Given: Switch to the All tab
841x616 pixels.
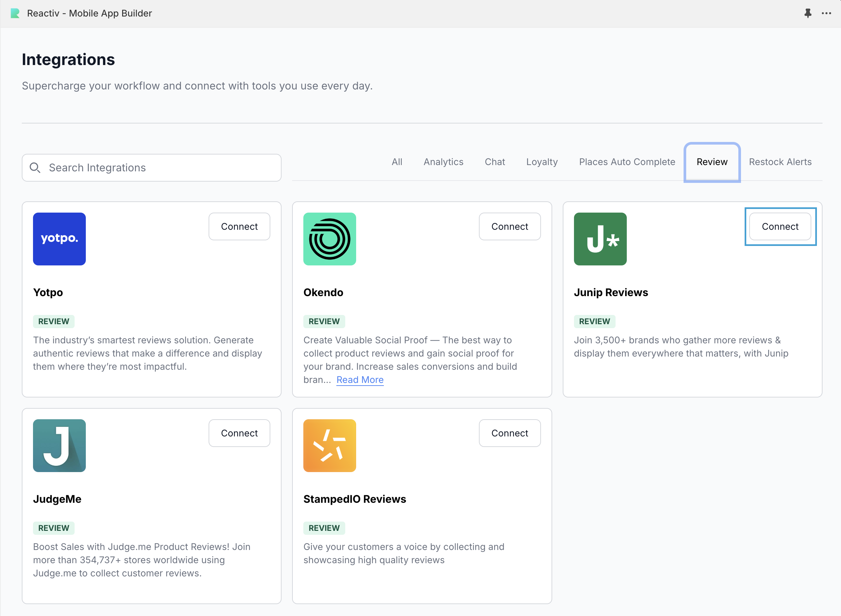Looking at the screenshot, I should (x=397, y=162).
